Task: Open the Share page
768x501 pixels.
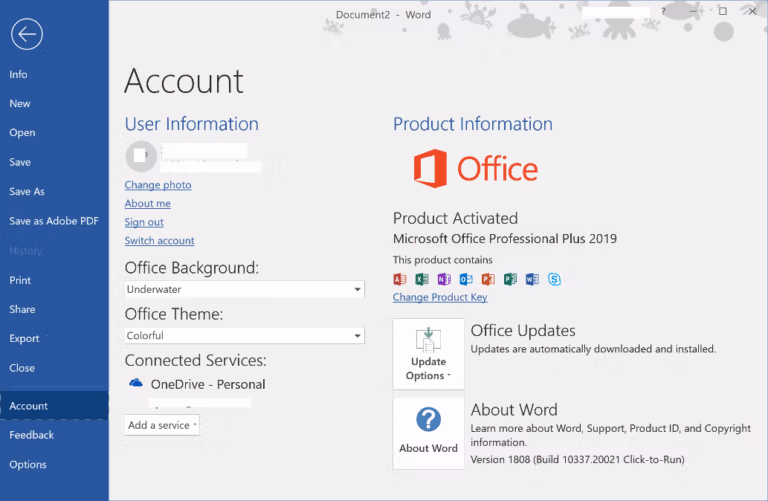Action: point(22,310)
